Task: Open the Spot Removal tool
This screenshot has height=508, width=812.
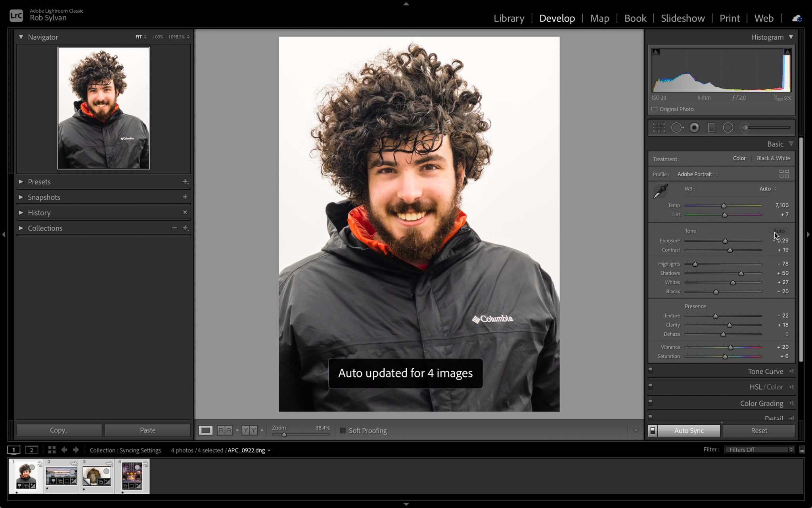Action: (677, 127)
